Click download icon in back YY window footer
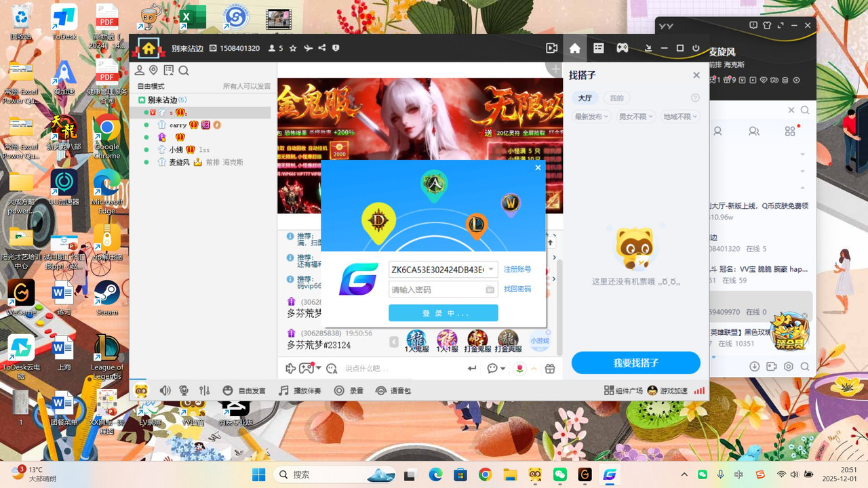Image resolution: width=868 pixels, height=488 pixels. [754, 367]
